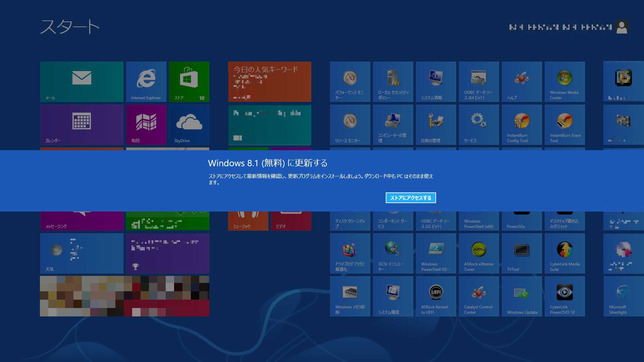
Task: Open the SkyDrive tile
Action: [x=189, y=125]
